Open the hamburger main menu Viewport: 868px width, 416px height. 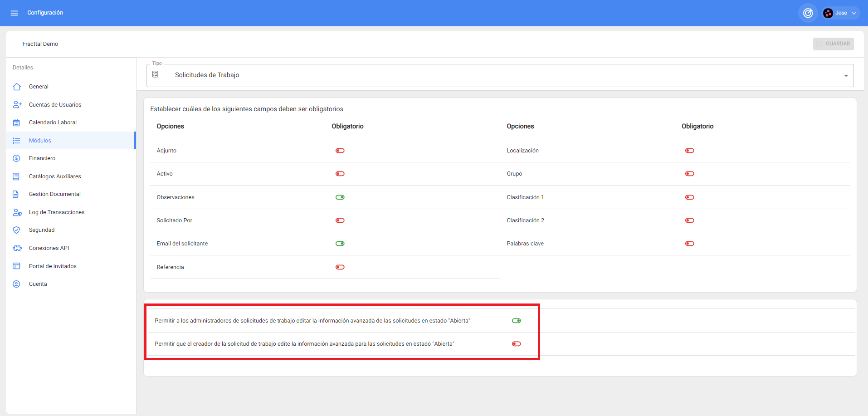click(15, 13)
